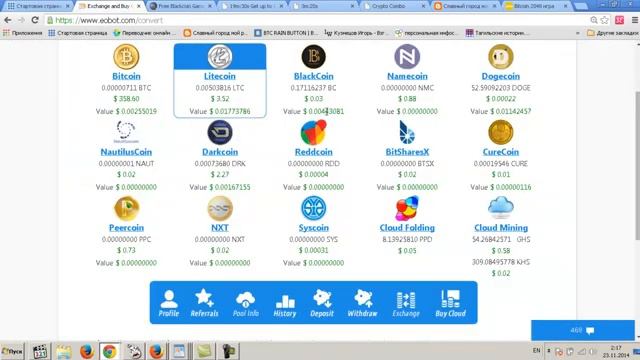Click the Syscoin logo icon
640x360 pixels.
[313, 208]
